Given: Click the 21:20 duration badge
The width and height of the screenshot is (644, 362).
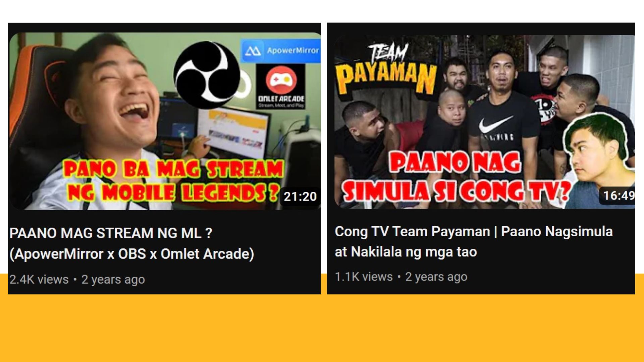Looking at the screenshot, I should coord(300,196).
